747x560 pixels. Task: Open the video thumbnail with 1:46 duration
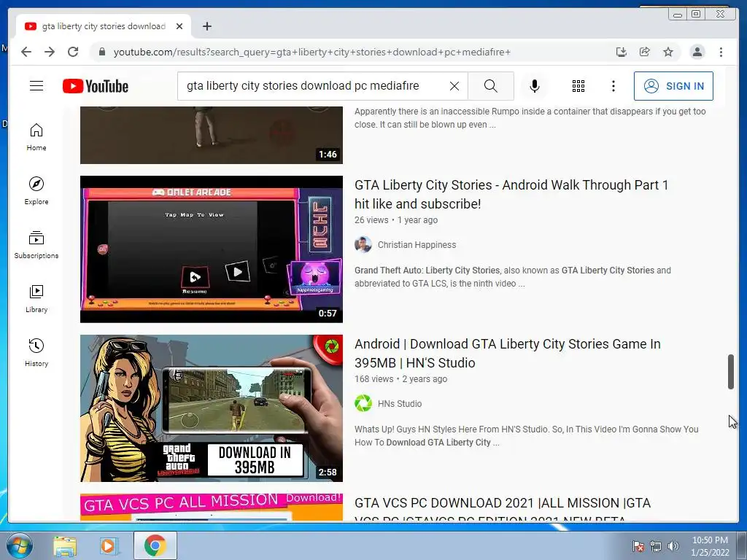pos(211,135)
